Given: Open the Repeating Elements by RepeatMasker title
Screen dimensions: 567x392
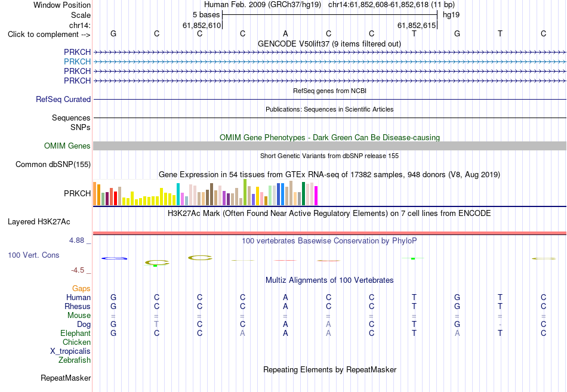Looking at the screenshot, I should coord(329,369).
